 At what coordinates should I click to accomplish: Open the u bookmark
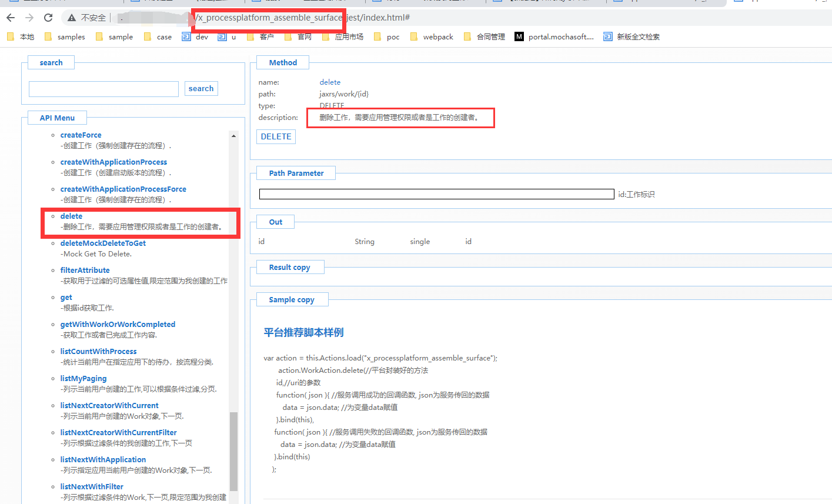coord(227,36)
